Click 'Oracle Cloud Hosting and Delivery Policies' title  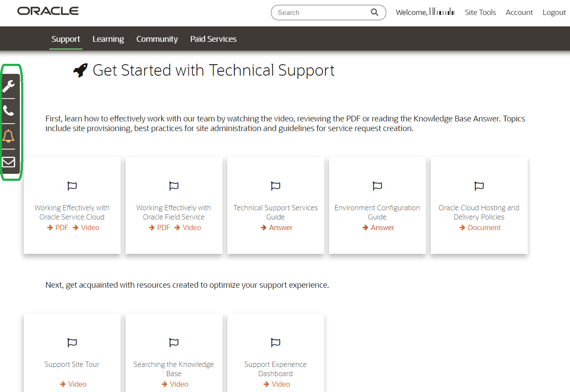pos(479,212)
